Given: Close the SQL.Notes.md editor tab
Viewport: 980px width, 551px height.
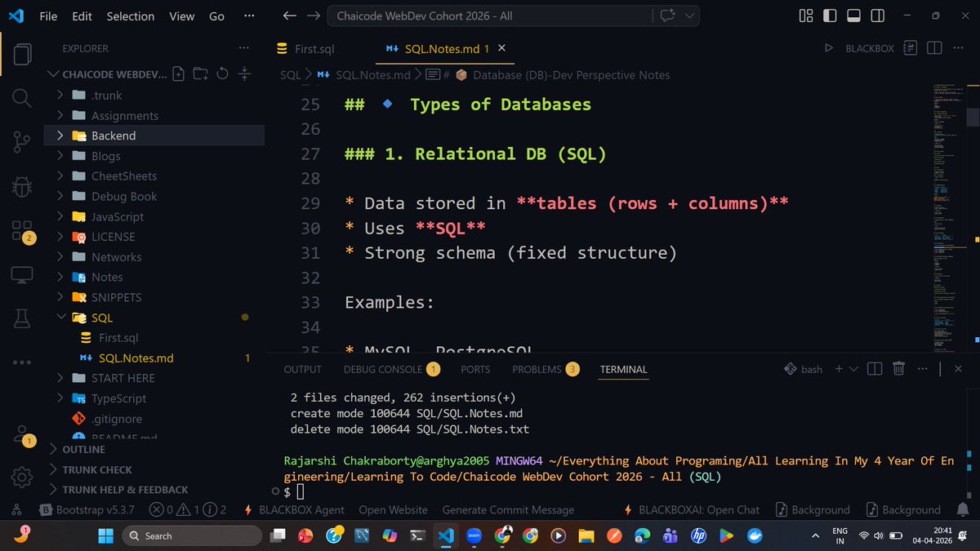Looking at the screenshot, I should point(501,48).
